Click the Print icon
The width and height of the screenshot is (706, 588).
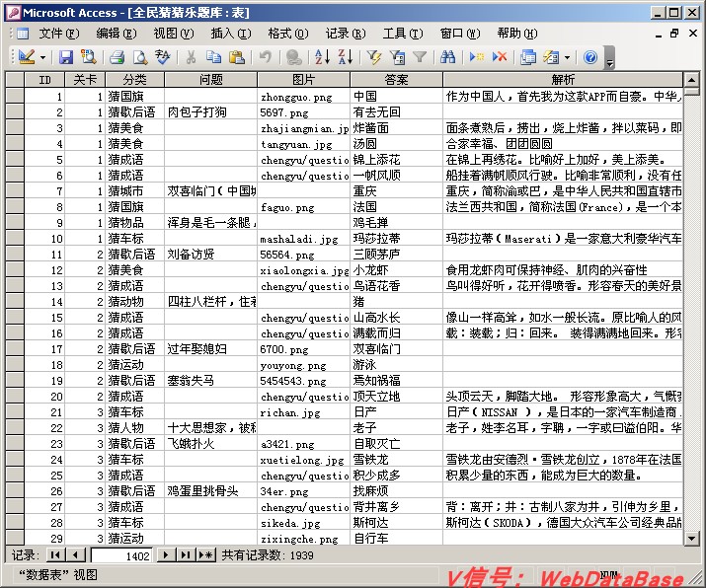point(118,57)
